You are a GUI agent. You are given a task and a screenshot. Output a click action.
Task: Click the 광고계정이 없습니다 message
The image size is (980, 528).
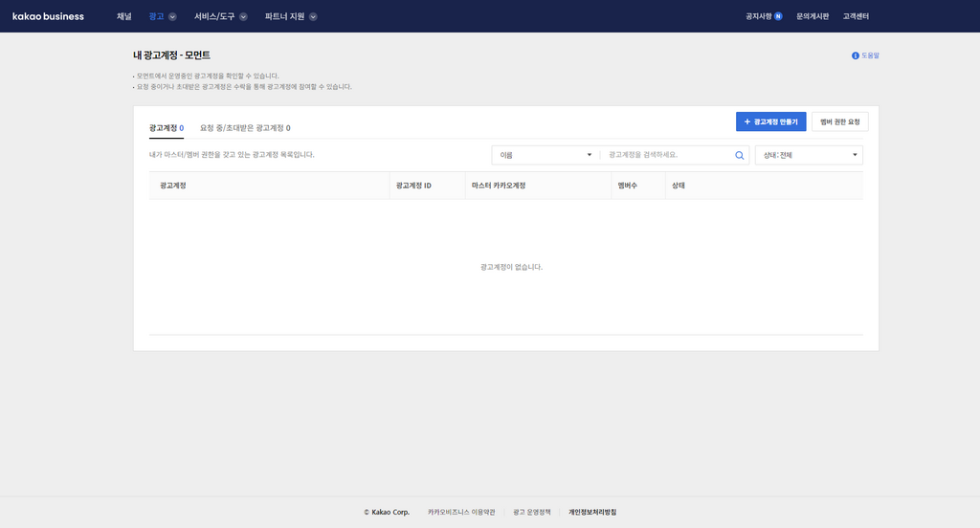pyautogui.click(x=511, y=267)
